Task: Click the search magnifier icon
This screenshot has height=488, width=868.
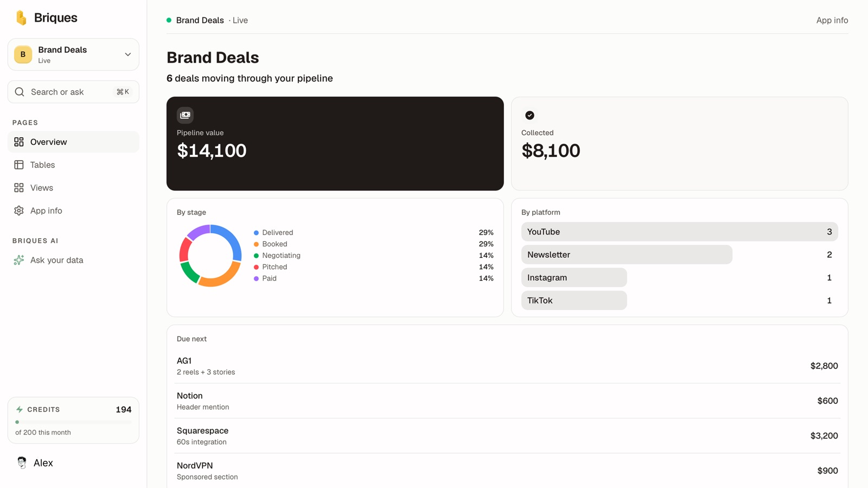Action: click(20, 92)
